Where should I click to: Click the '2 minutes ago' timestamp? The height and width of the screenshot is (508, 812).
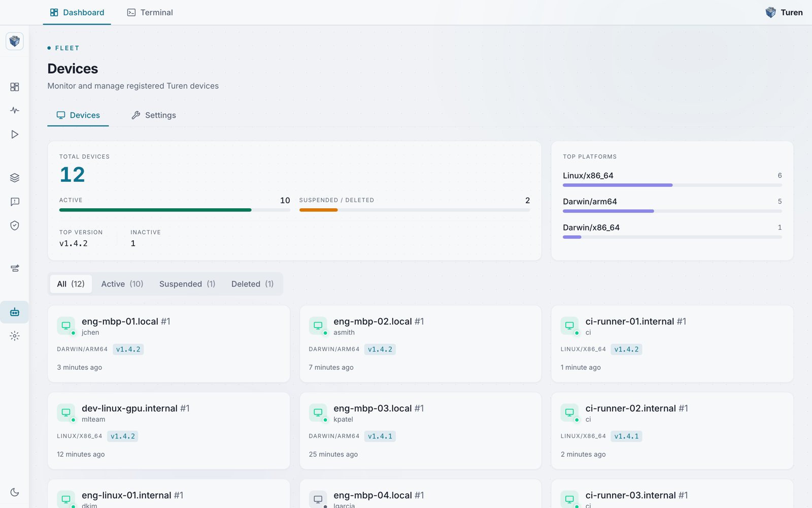pyautogui.click(x=583, y=454)
